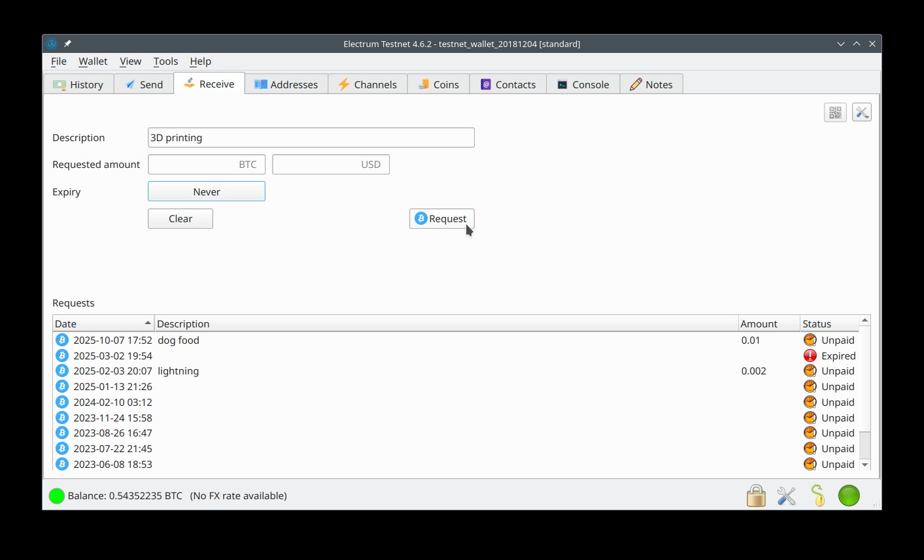Click the pin icon in title bar
Viewport: 924px width, 560px height.
point(67,44)
